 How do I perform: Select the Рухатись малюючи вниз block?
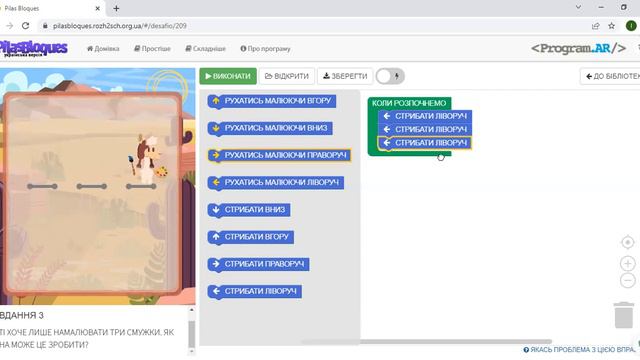[270, 128]
